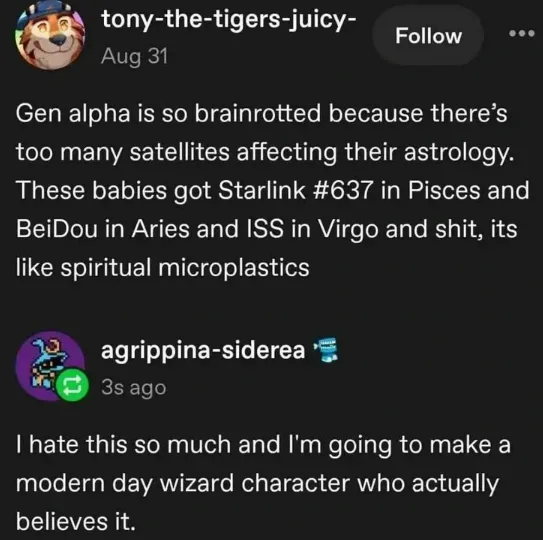Image resolution: width=543 pixels, height=540 pixels.
Task: Click the reply line 'I hate this so much'
Action: (123, 444)
